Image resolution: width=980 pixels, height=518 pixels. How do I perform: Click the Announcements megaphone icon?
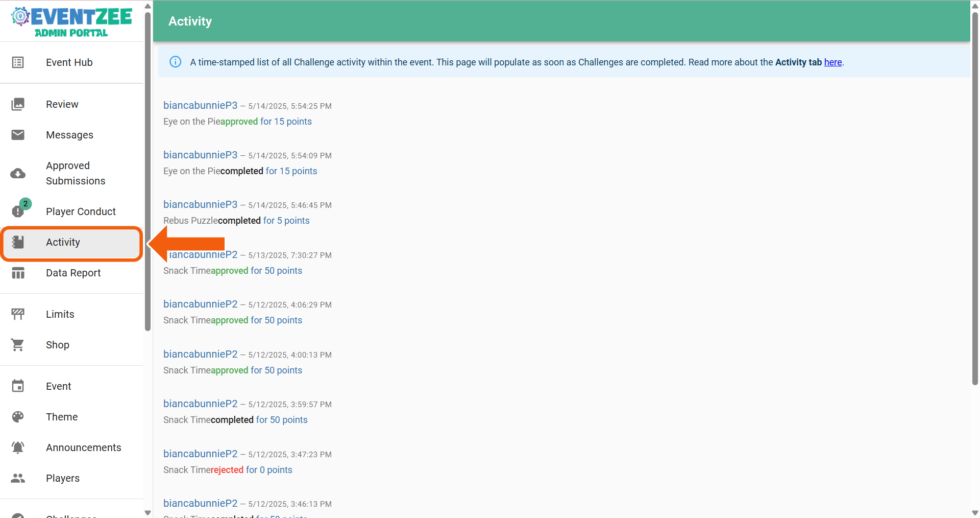pyautogui.click(x=18, y=448)
